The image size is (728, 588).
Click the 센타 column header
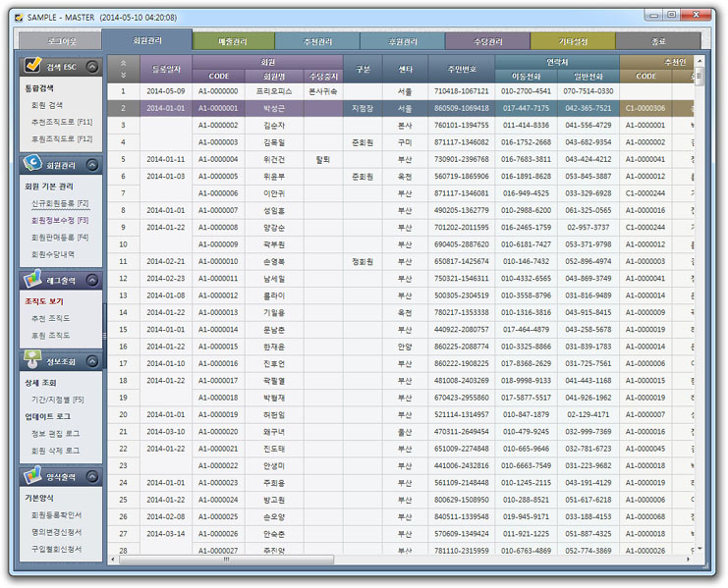pos(406,69)
